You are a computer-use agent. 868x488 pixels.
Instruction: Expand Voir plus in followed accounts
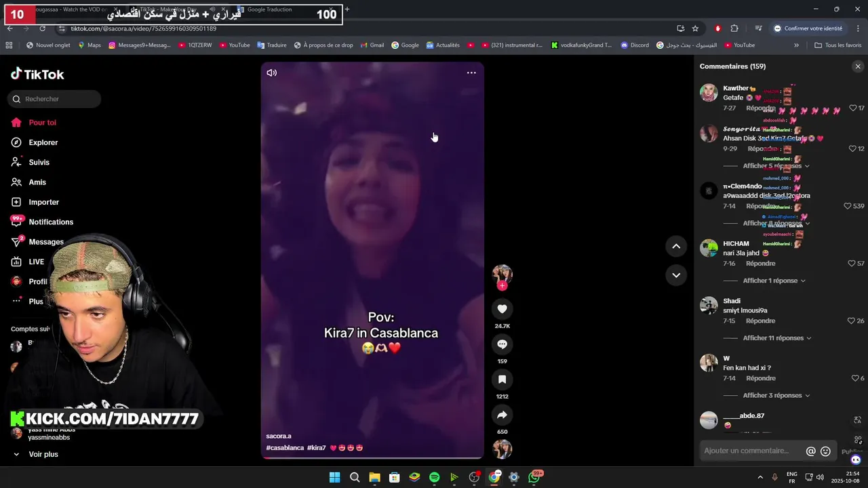43,454
